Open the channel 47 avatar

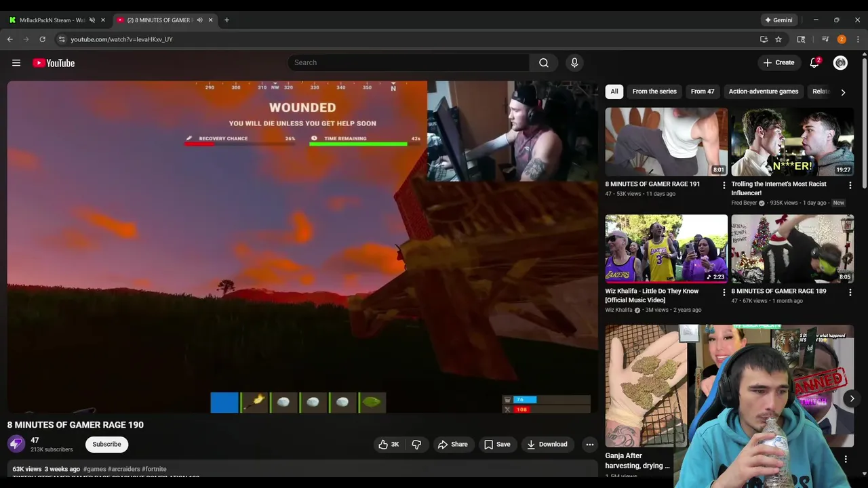16,444
